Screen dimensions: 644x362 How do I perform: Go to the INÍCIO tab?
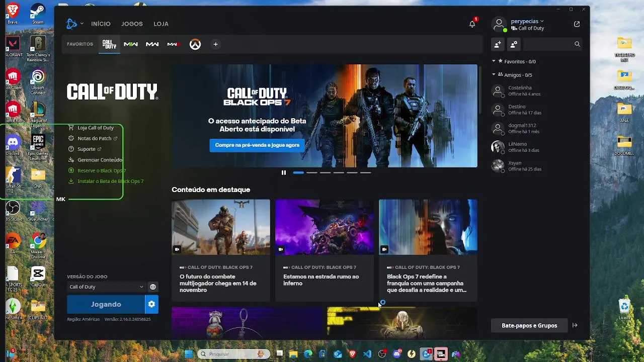coord(101,24)
